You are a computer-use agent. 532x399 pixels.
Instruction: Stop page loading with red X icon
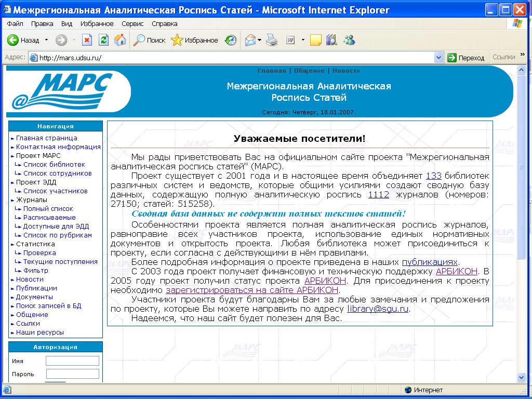[87, 40]
